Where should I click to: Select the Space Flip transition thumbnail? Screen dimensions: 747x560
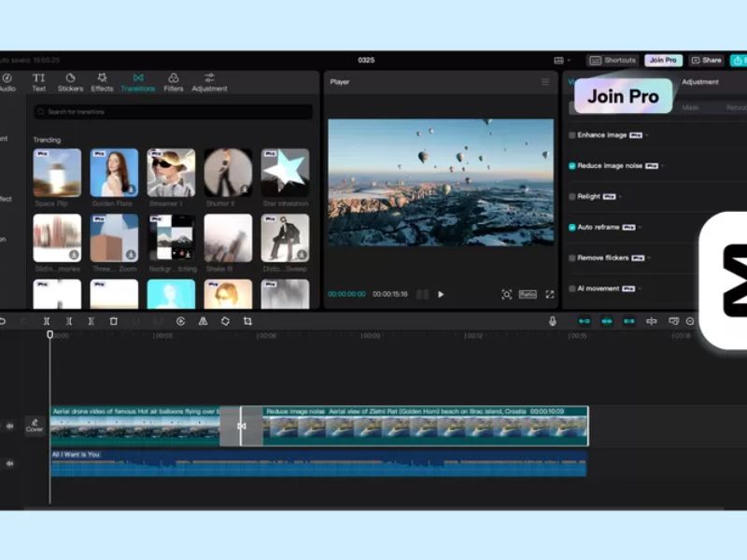click(57, 173)
